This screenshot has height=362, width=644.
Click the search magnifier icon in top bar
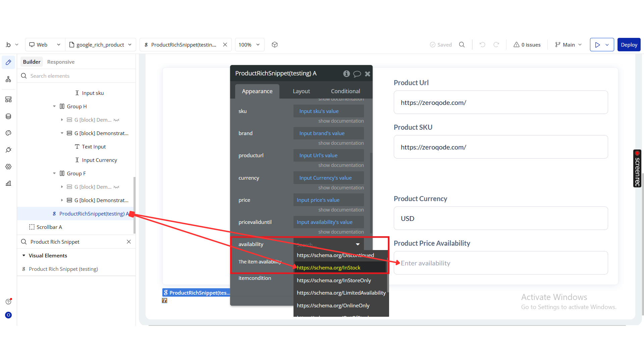pos(462,45)
